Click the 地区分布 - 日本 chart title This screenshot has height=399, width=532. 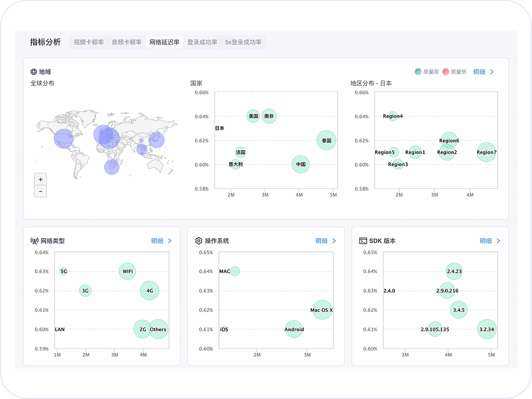point(371,83)
